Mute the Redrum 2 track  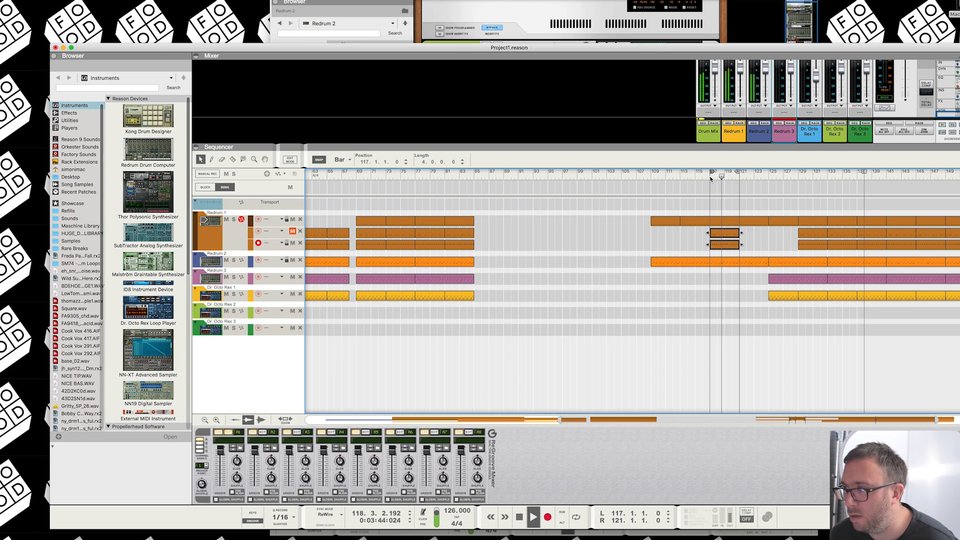tap(227, 260)
